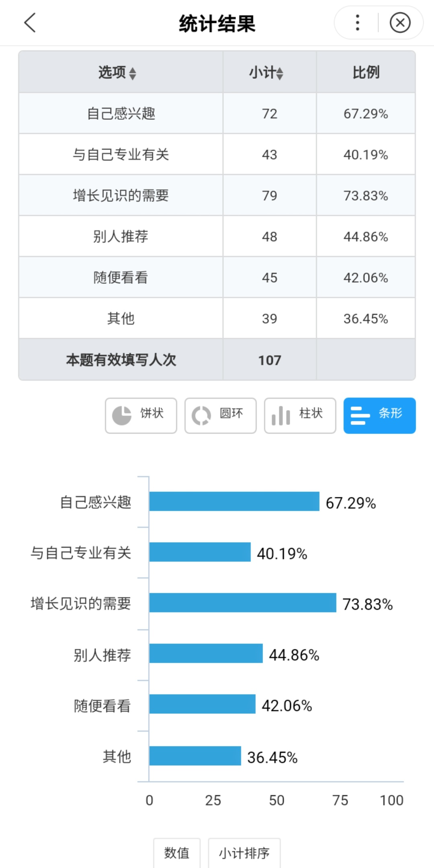Close the mini program with X icon
The height and width of the screenshot is (868, 434).
click(400, 23)
